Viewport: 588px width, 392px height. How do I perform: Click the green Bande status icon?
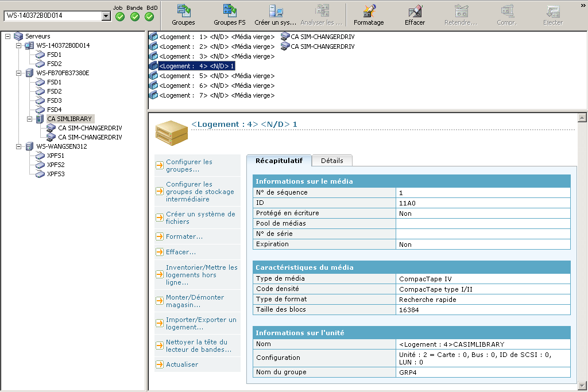[134, 17]
